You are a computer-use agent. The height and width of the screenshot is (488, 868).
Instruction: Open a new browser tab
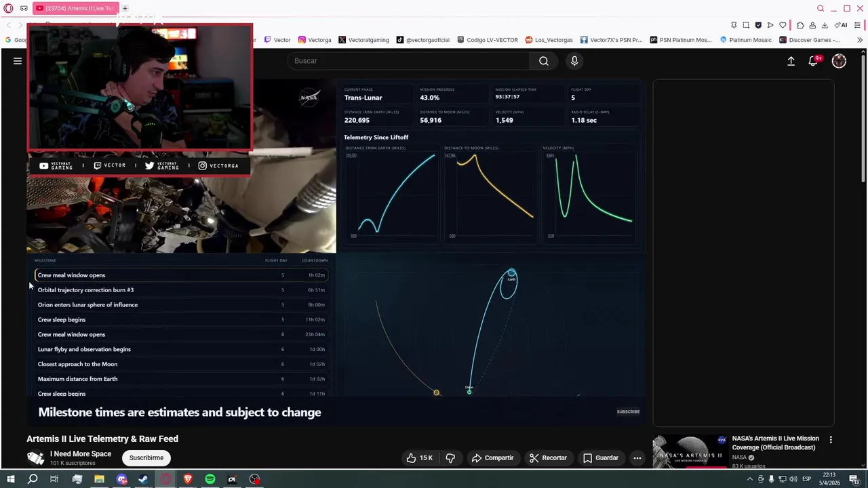click(125, 8)
